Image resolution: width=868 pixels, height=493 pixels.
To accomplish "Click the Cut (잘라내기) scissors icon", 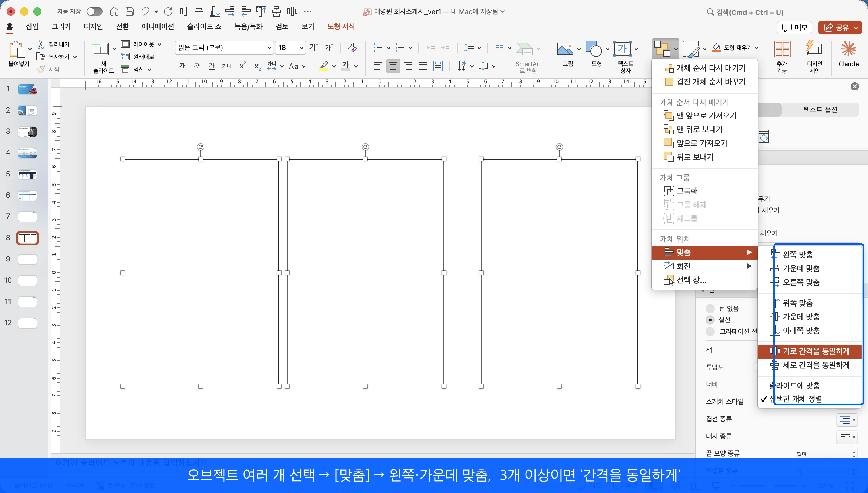I will coord(40,44).
